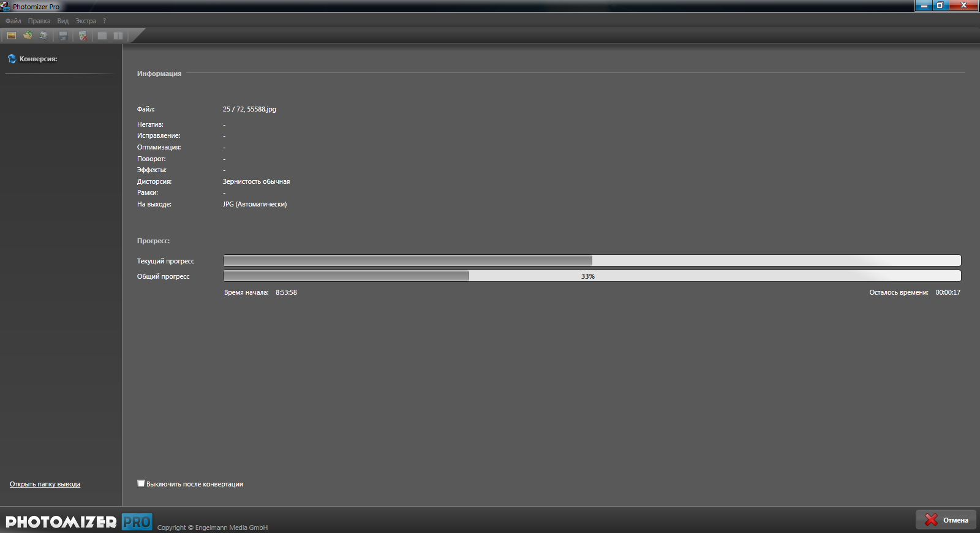Open the ? help menu
This screenshot has height=533, width=980.
(x=105, y=21)
